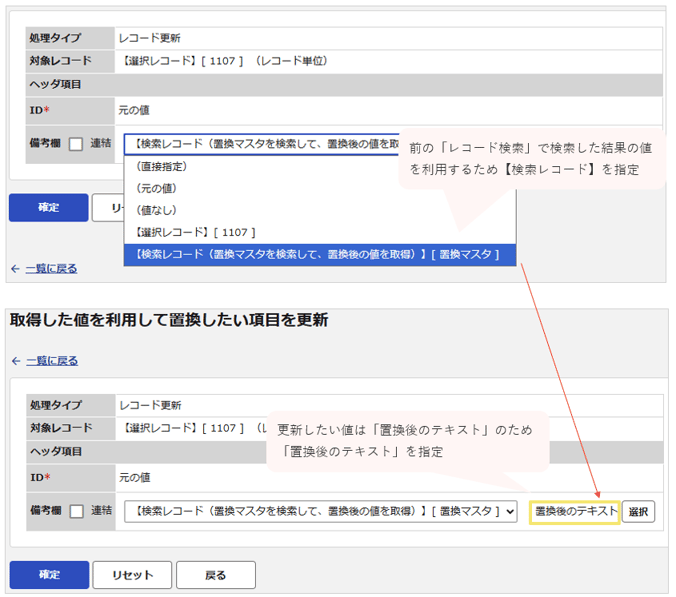676x597 pixels.
Task: Toggle the lower 連結 checkbox
Action: [x=77, y=511]
